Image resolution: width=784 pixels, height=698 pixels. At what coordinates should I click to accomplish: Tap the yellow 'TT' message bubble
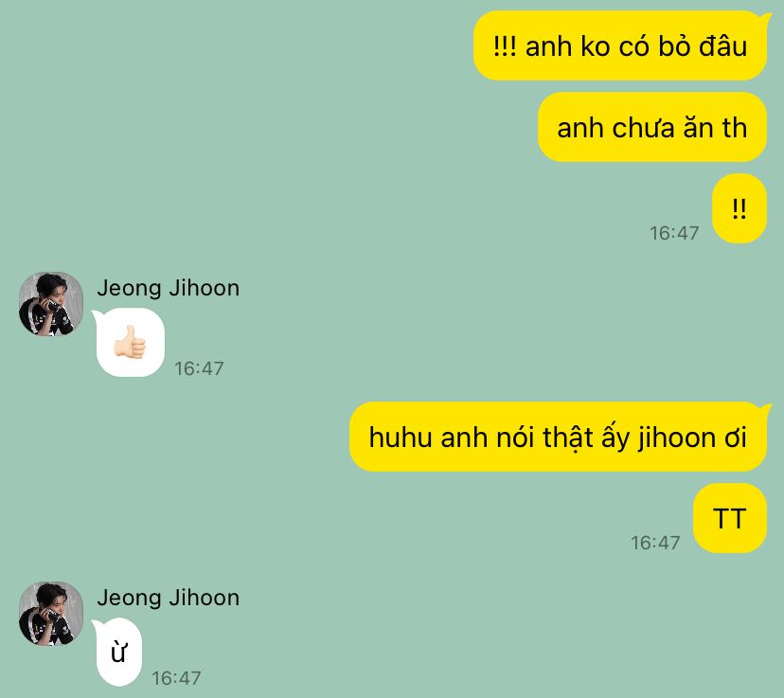tap(729, 518)
